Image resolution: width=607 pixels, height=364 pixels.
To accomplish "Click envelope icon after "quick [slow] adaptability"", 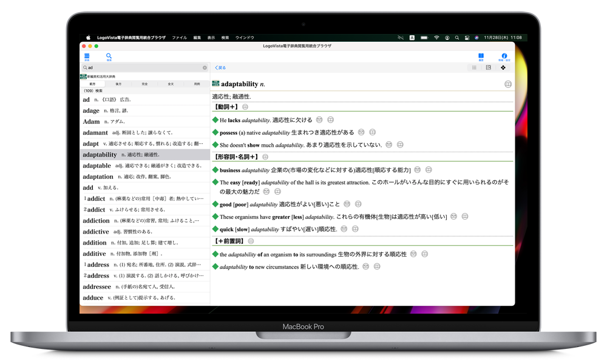I will point(344,229).
